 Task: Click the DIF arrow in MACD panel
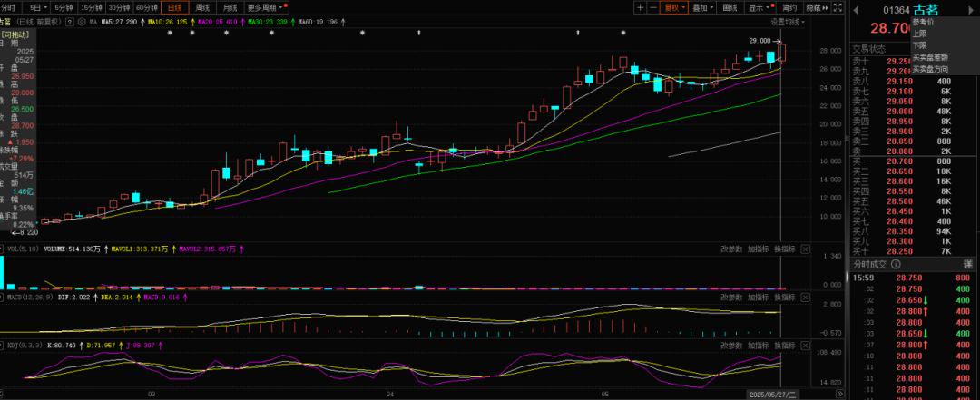pyautogui.click(x=95, y=298)
